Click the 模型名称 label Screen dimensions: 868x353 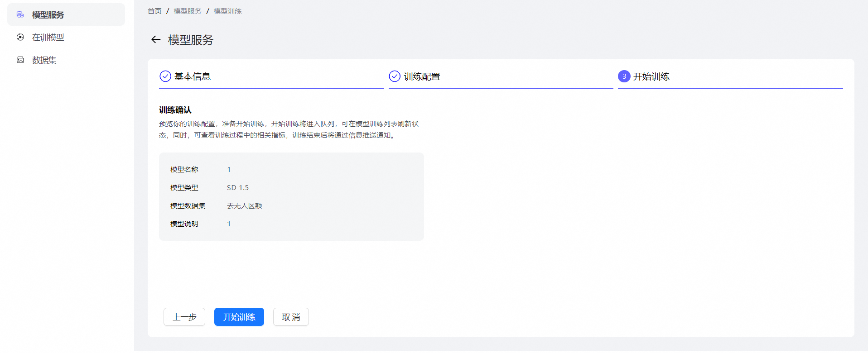point(184,169)
